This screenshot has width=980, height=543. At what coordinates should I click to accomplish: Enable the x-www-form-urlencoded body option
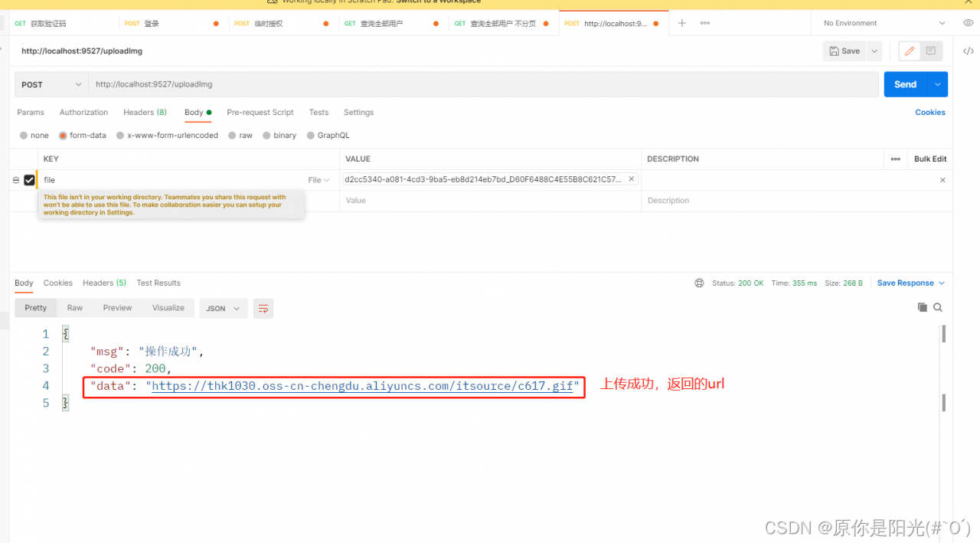coord(120,135)
